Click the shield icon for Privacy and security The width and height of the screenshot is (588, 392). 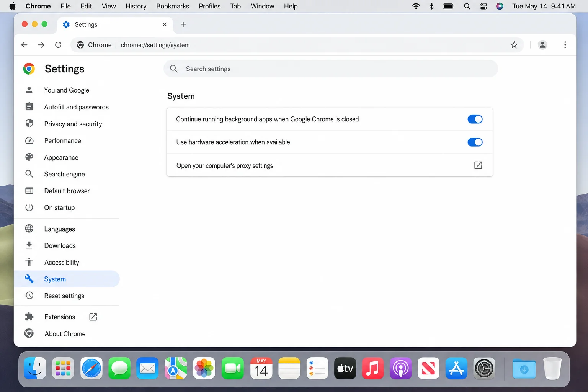pyautogui.click(x=29, y=124)
